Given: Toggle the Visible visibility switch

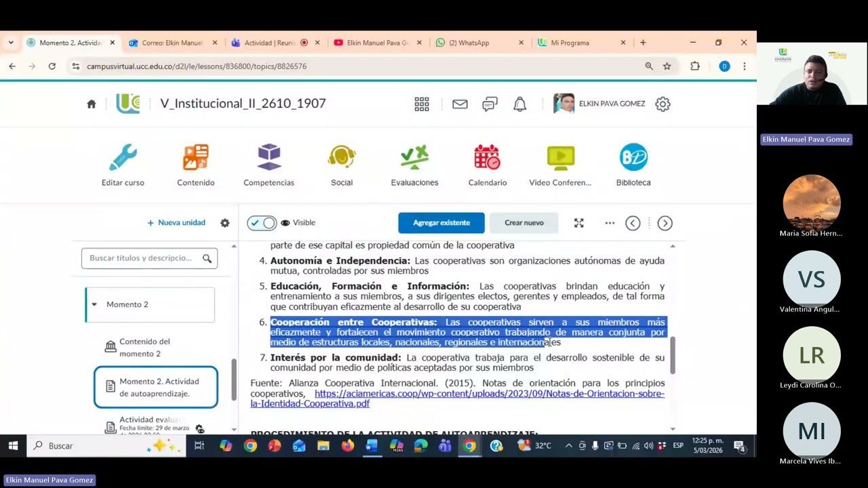Looking at the screenshot, I should coord(262,223).
